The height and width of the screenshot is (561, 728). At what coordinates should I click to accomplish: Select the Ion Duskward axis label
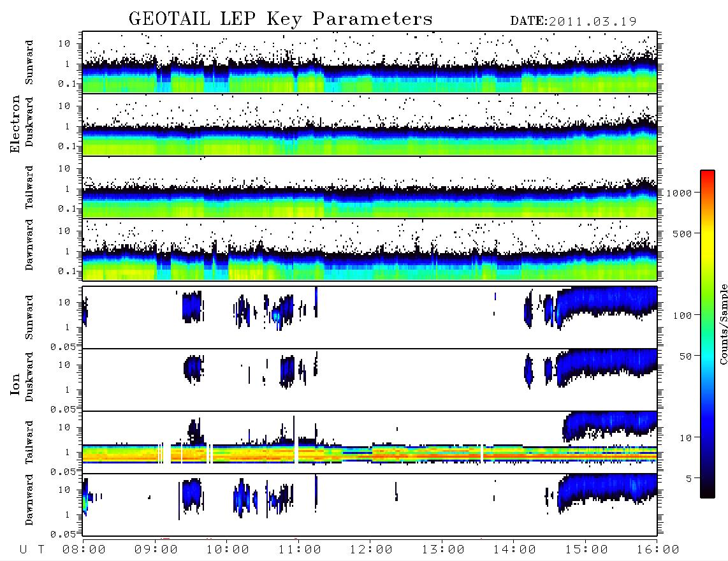click(29, 377)
